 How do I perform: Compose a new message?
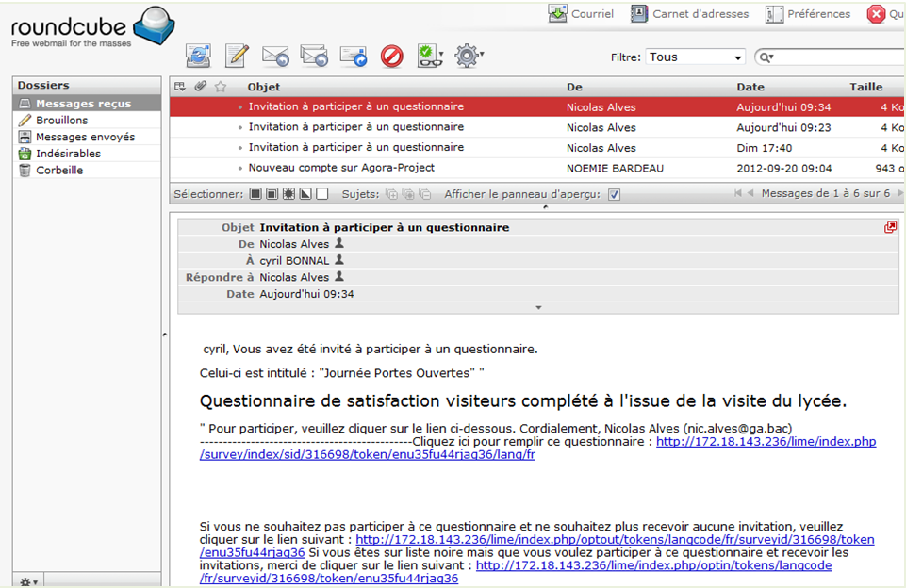237,56
